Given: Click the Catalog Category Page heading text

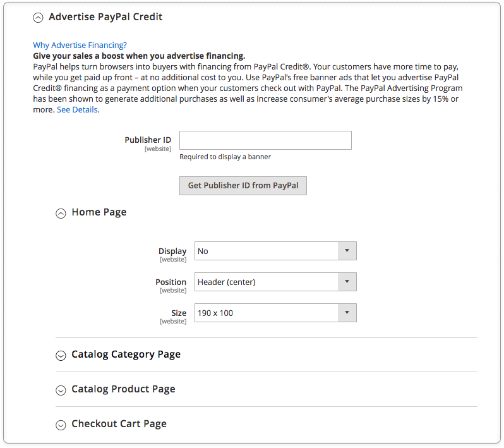Looking at the screenshot, I should (126, 354).
